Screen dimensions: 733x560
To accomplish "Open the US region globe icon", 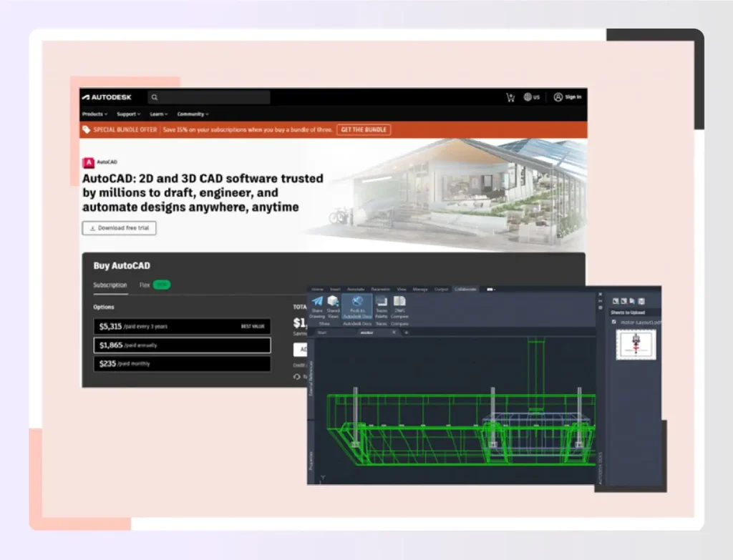I will pyautogui.click(x=530, y=97).
